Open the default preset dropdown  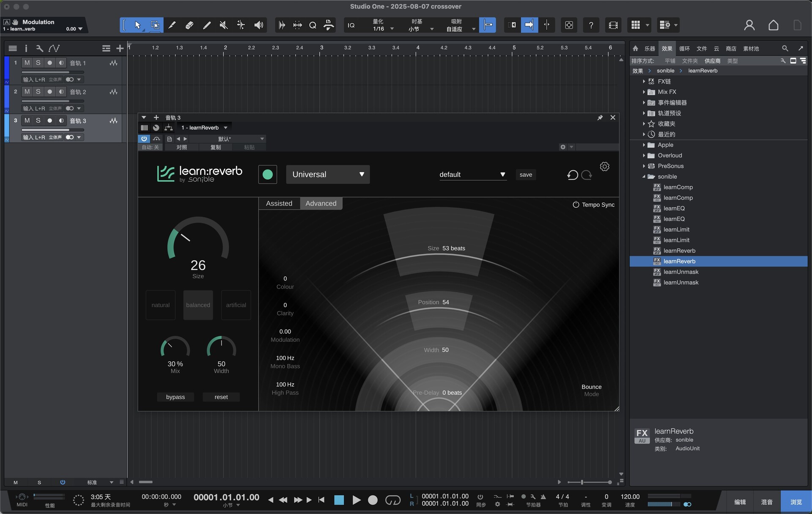point(472,175)
